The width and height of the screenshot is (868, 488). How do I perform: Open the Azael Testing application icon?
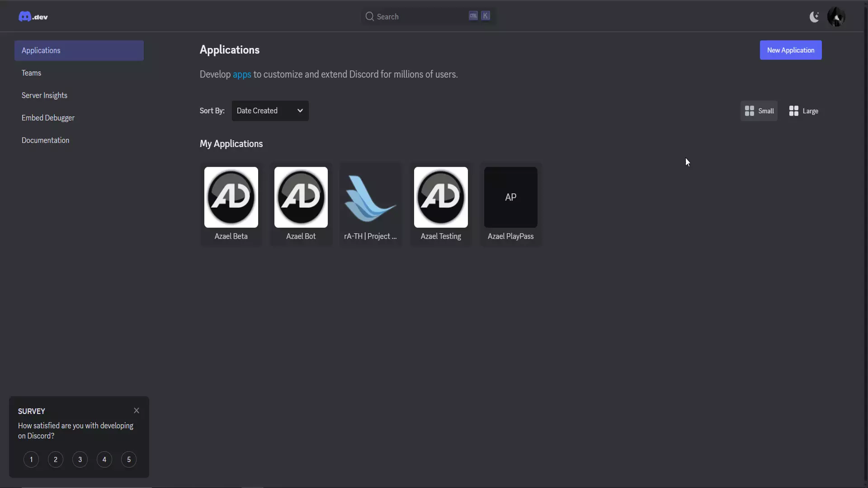[441, 197]
